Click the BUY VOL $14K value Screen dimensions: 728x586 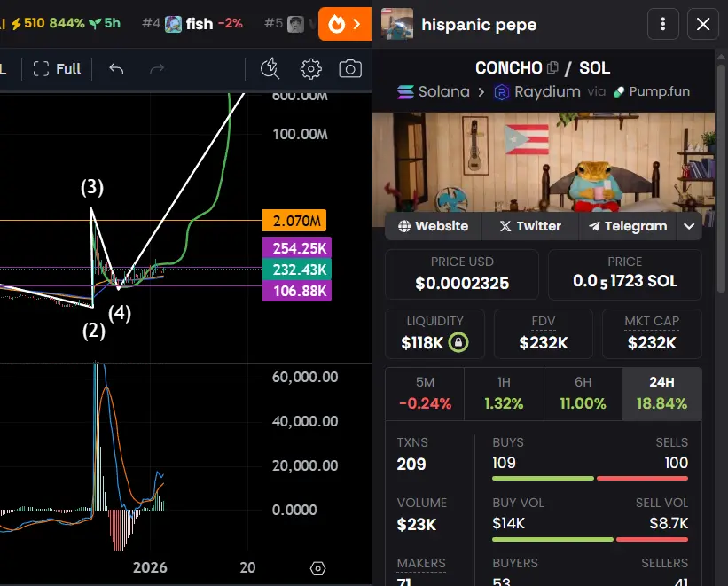pyautogui.click(x=508, y=523)
